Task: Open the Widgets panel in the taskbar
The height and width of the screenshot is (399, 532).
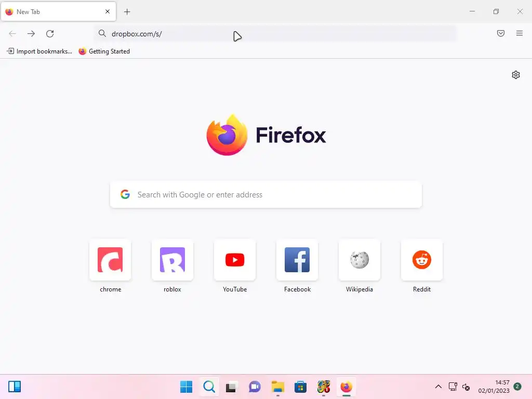Action: pos(15,387)
